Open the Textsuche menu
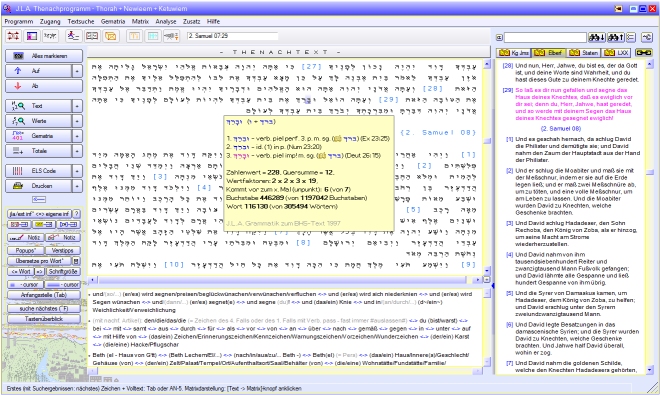This screenshot has width=660, height=395. point(81,21)
